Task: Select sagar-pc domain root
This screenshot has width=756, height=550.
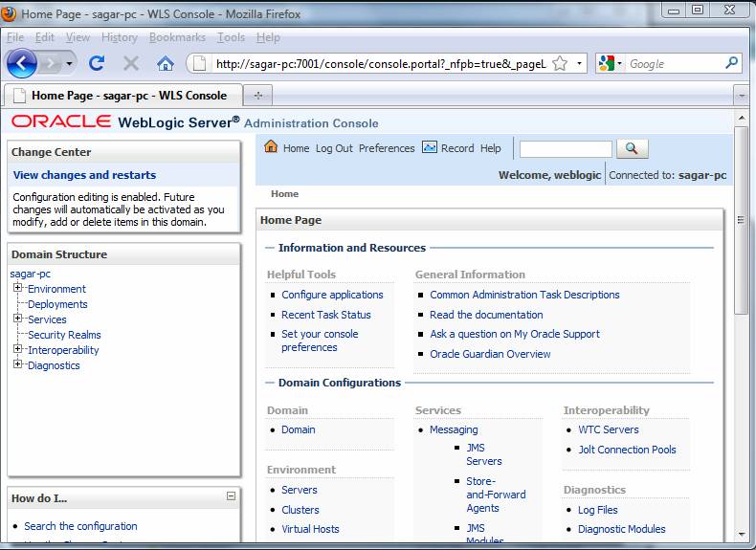Action: click(x=30, y=274)
